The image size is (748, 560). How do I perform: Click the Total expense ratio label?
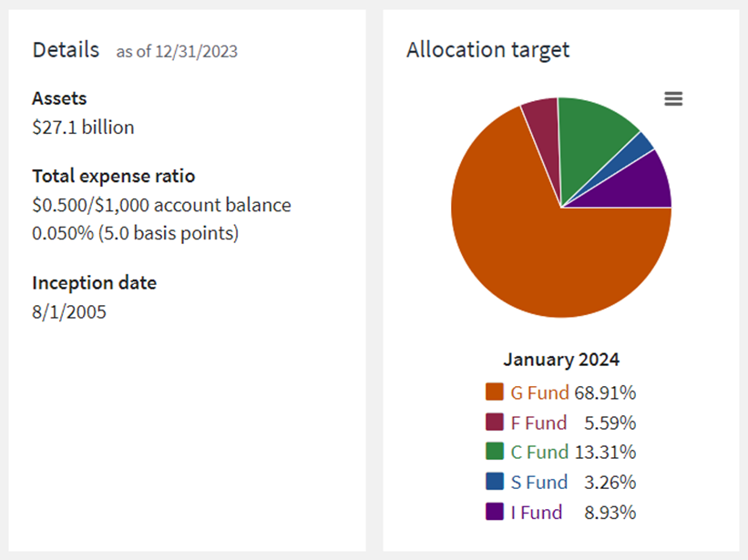click(113, 176)
